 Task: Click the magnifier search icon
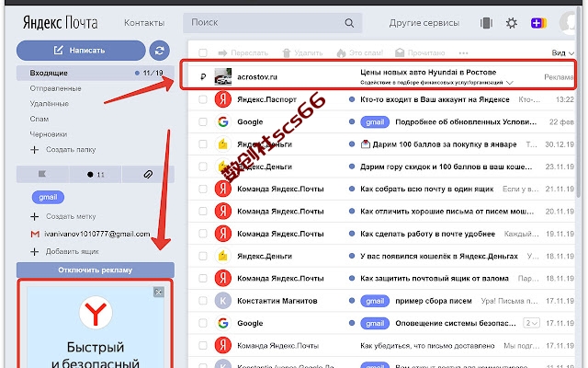click(x=349, y=23)
